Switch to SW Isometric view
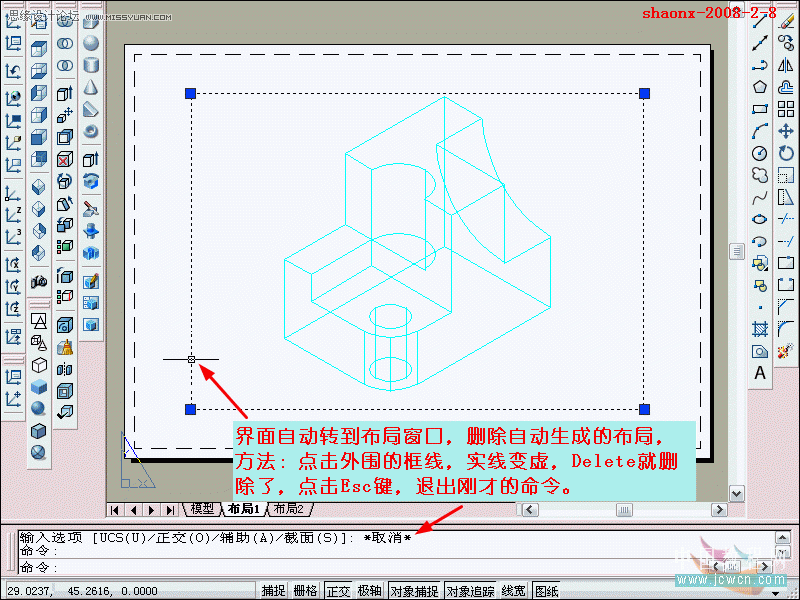This screenshot has width=800, height=600. [x=39, y=187]
